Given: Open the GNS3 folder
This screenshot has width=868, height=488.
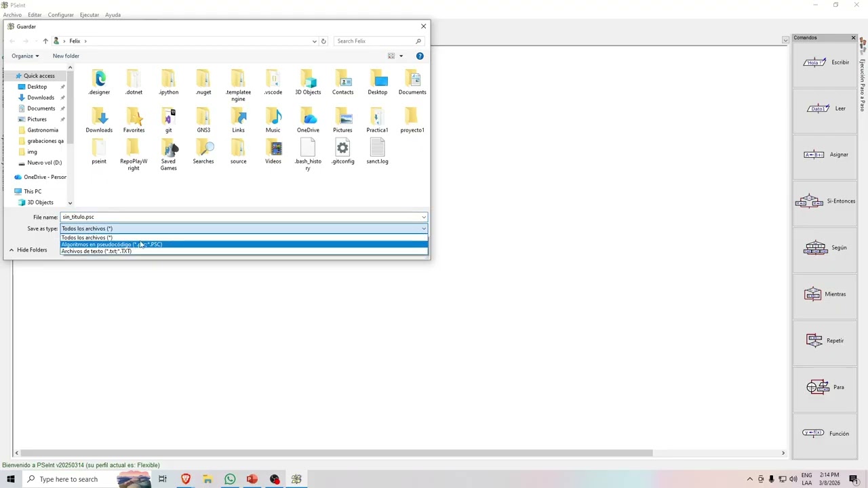Looking at the screenshot, I should point(203,120).
